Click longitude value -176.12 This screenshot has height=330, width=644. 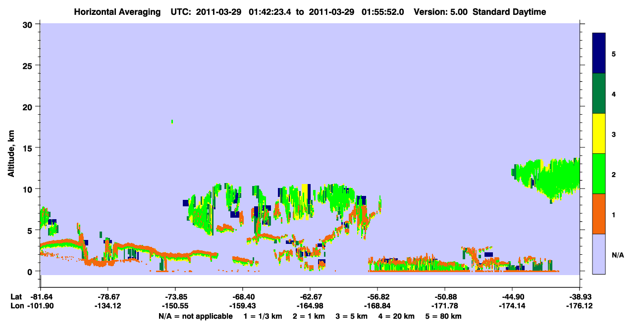pyautogui.click(x=580, y=306)
